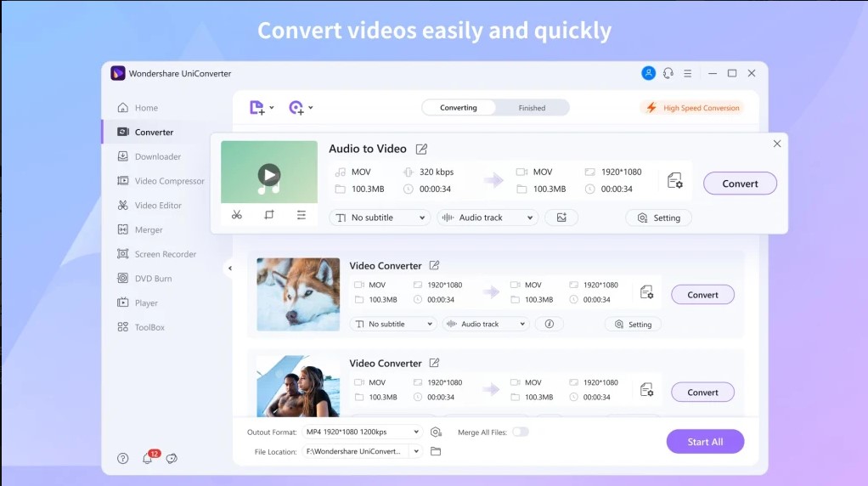
Task: Expand the load disc dropdown arrow
Action: tap(311, 107)
